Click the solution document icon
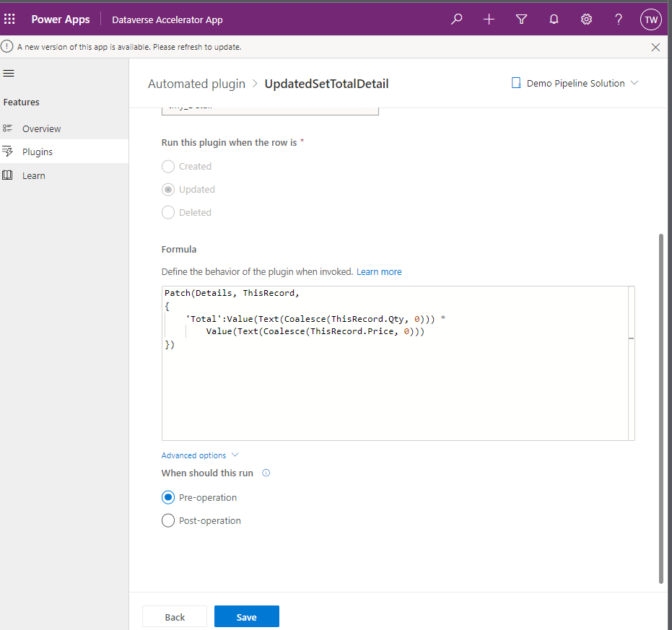 coord(516,83)
